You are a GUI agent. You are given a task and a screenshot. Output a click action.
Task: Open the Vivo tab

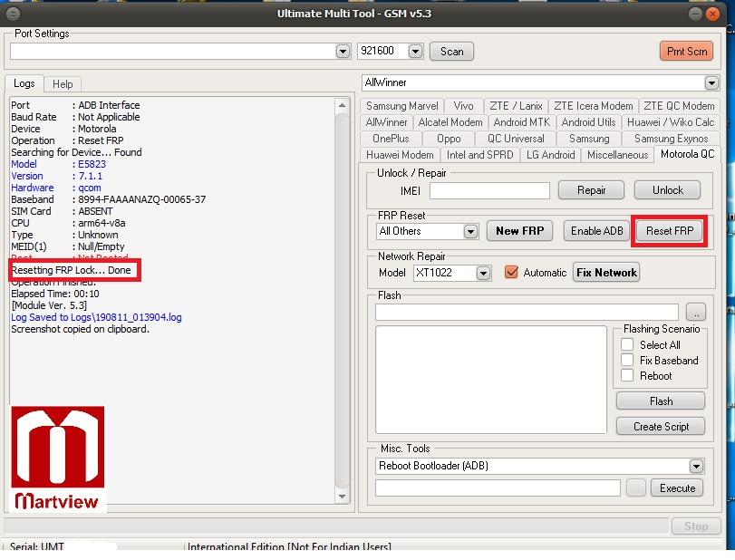pyautogui.click(x=463, y=106)
